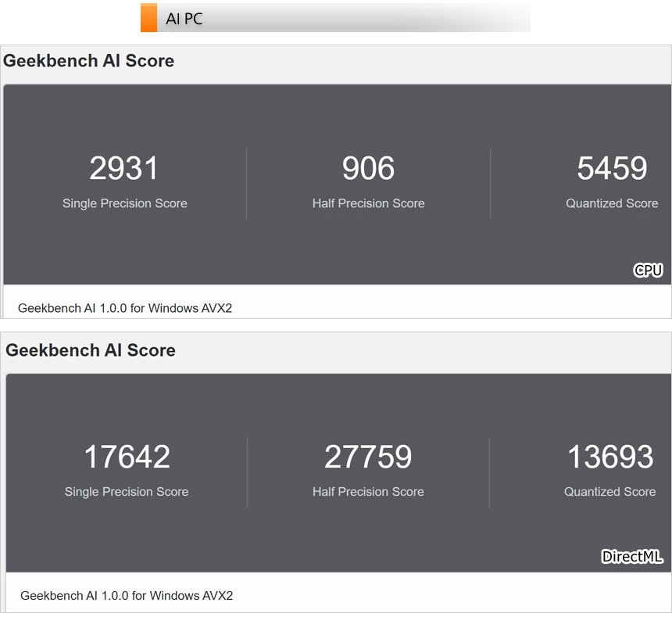Viewport: 672px width, 617px height.
Task: Select the 27759 half precision value
Action: pos(368,457)
